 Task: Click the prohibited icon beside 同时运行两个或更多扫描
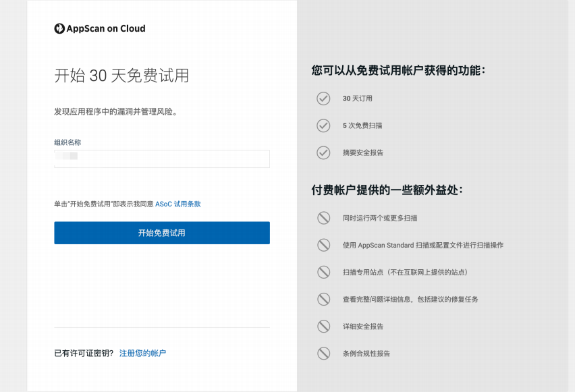[x=324, y=218]
